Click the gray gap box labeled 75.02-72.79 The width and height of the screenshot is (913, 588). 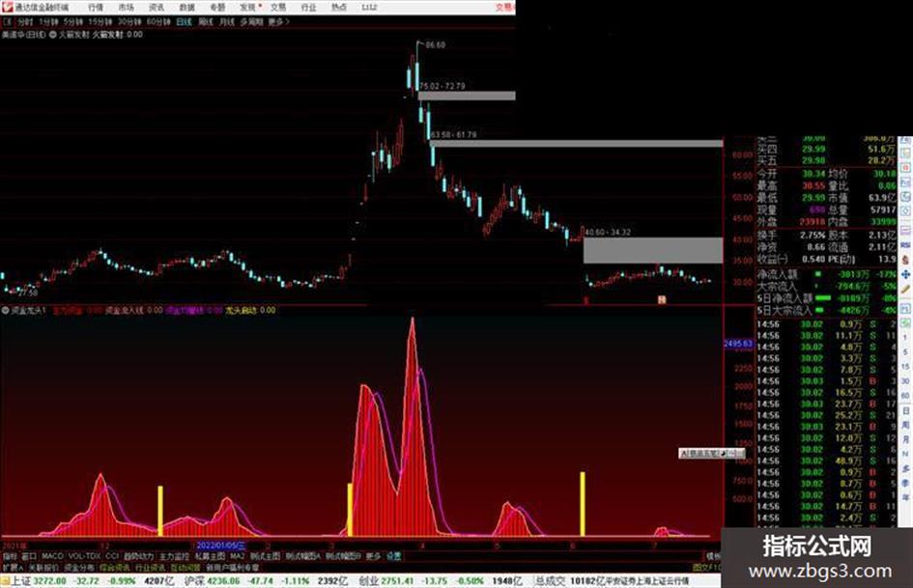467,96
